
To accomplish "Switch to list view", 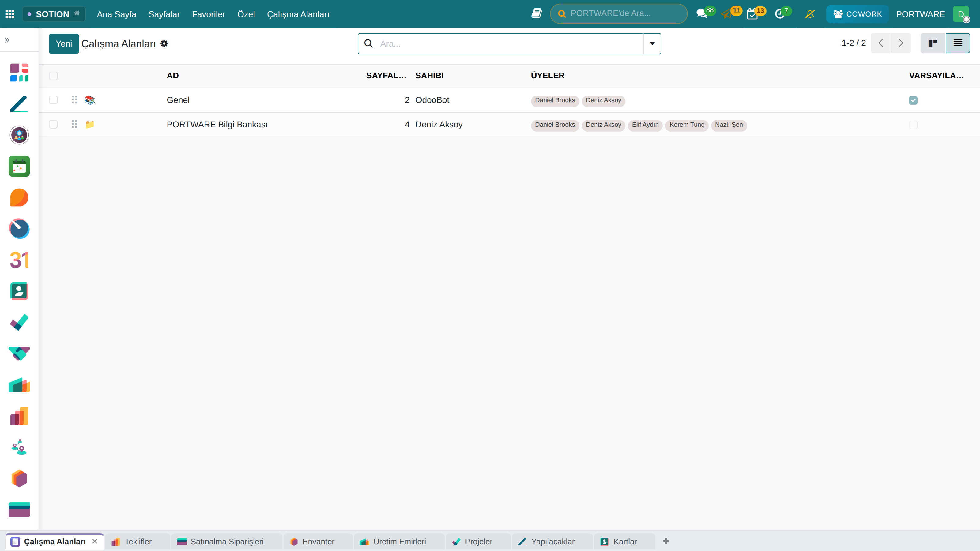I will (958, 43).
